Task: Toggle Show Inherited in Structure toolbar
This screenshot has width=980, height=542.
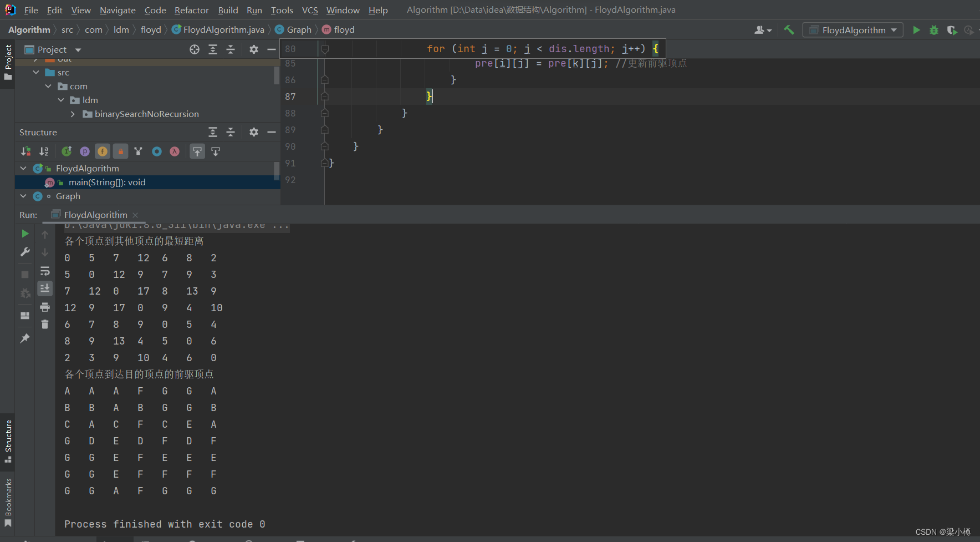Action: coord(67,151)
